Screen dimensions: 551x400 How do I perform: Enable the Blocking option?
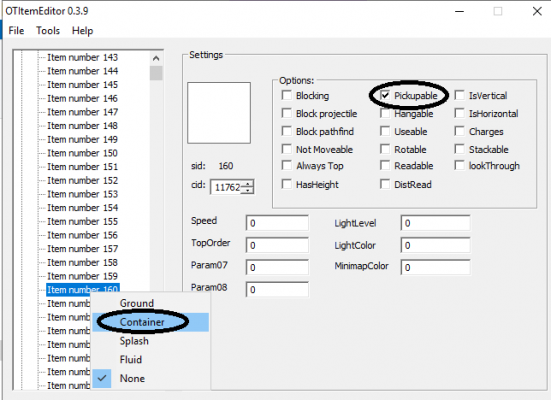[287, 95]
